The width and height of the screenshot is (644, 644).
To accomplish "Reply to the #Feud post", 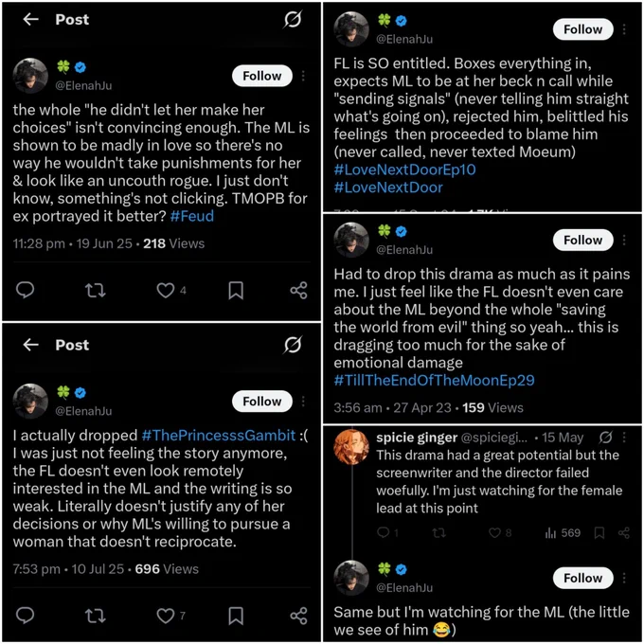I will pos(25,290).
